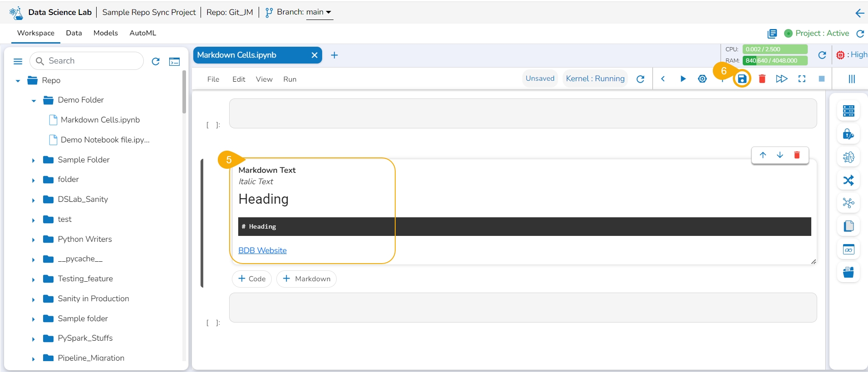Refresh the repository file tree
Screen dimensions: 868x372
(x=156, y=61)
